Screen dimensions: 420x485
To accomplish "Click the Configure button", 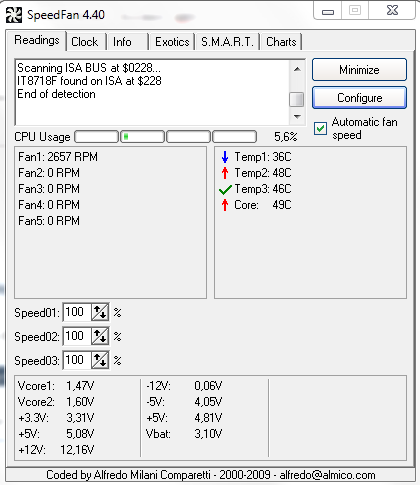I will (x=359, y=98).
